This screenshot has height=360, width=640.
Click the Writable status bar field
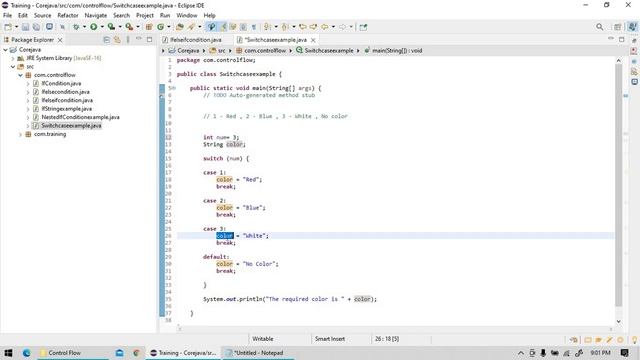pos(263,339)
